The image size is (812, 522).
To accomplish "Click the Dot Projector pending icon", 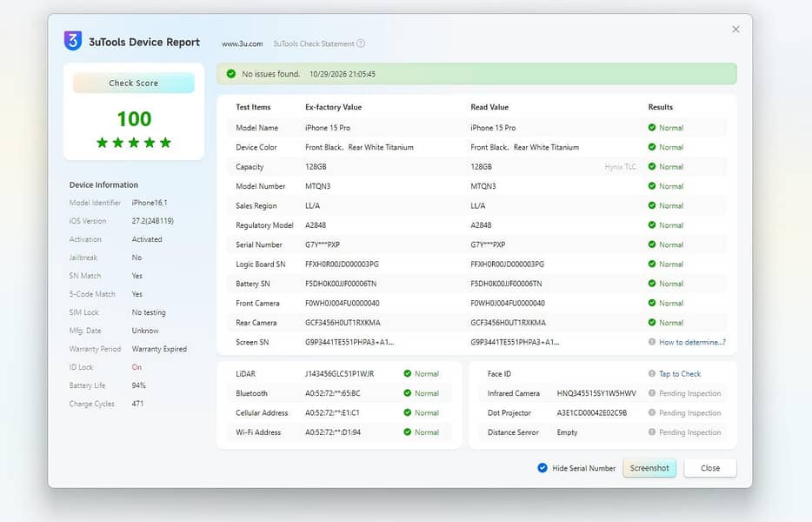I will pyautogui.click(x=652, y=412).
